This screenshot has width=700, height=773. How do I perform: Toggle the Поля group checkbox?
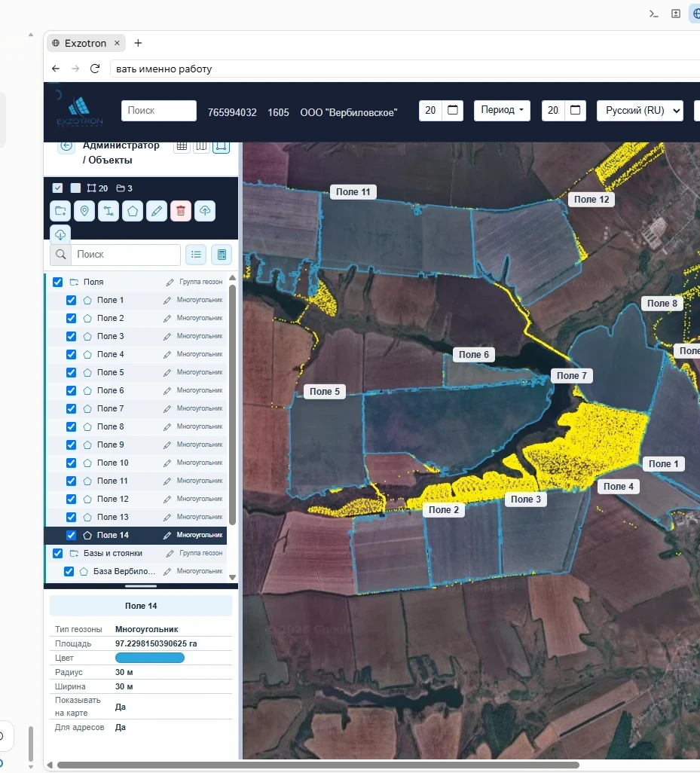click(58, 282)
